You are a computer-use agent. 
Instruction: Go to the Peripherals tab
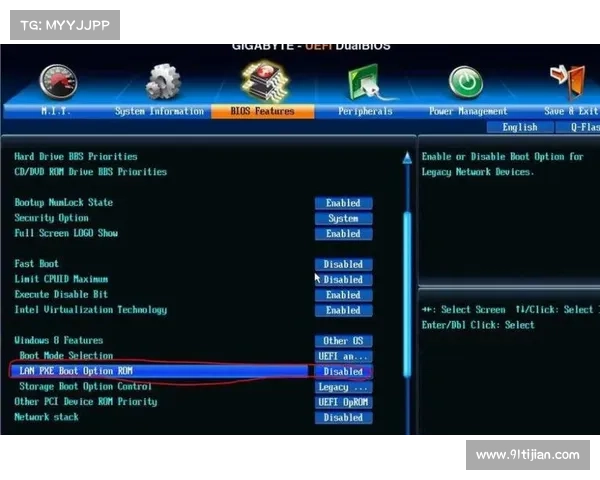[x=365, y=111]
